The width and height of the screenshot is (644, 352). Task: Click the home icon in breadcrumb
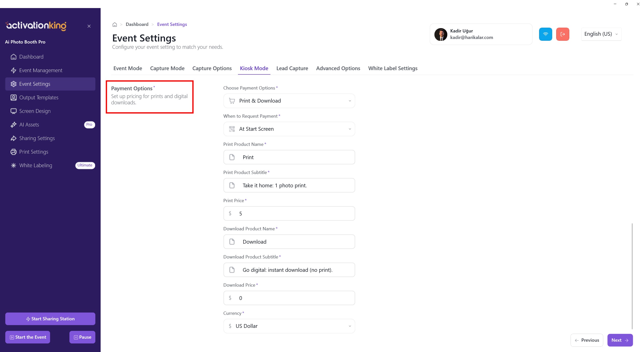point(115,24)
